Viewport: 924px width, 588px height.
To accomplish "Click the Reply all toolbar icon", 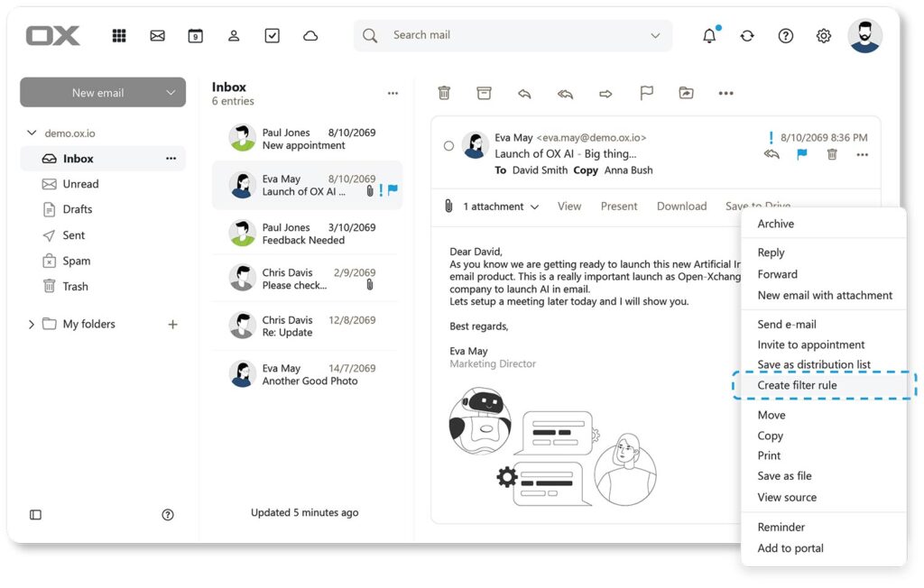I will pyautogui.click(x=565, y=93).
